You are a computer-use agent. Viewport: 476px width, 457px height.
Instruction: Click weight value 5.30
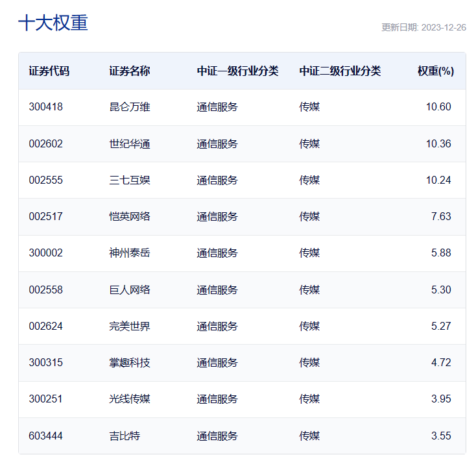pos(441,290)
